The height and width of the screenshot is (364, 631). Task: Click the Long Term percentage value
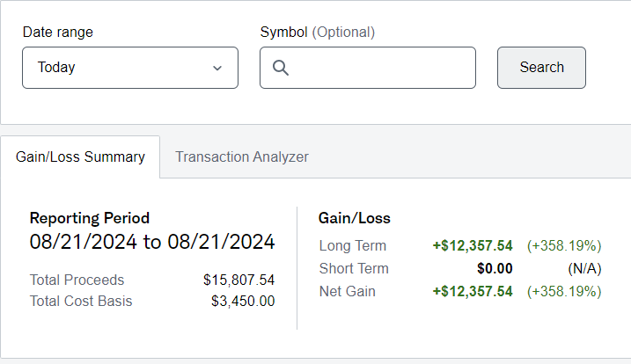[x=564, y=246]
